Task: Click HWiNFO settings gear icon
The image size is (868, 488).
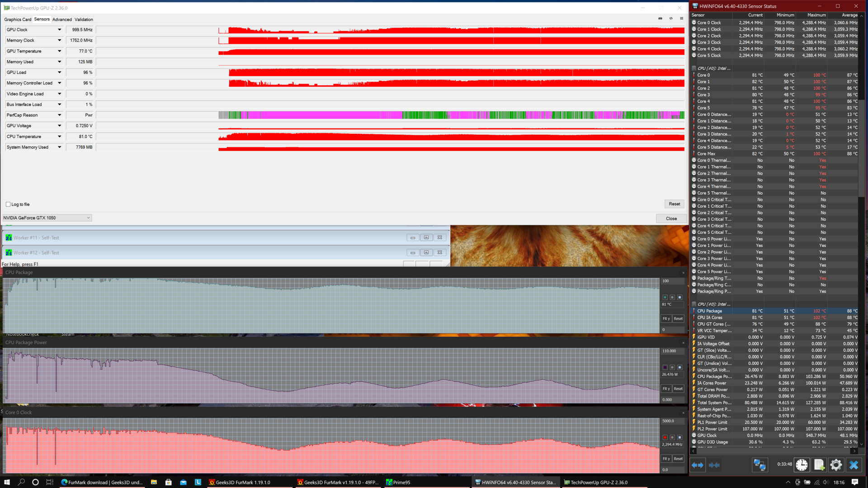Action: (x=836, y=465)
